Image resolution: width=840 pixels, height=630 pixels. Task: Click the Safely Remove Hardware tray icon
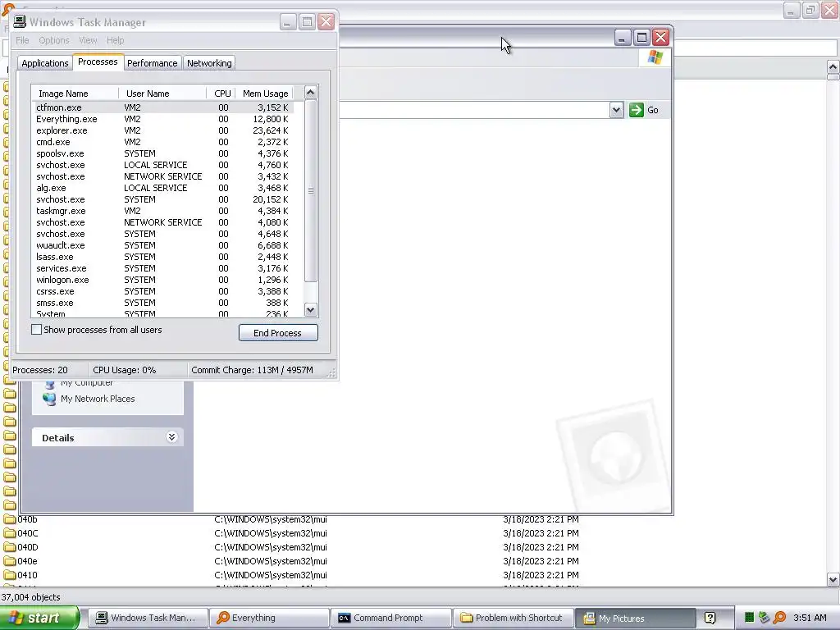click(x=764, y=619)
